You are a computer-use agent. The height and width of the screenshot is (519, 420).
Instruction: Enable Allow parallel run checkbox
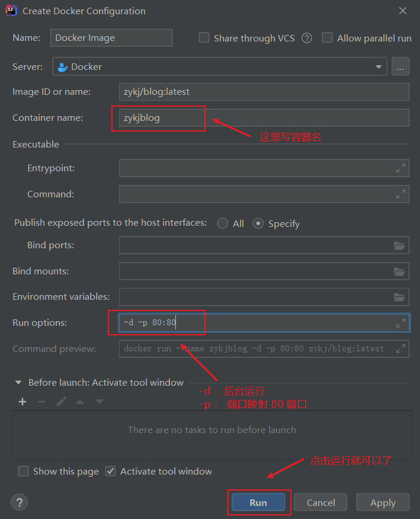click(327, 38)
